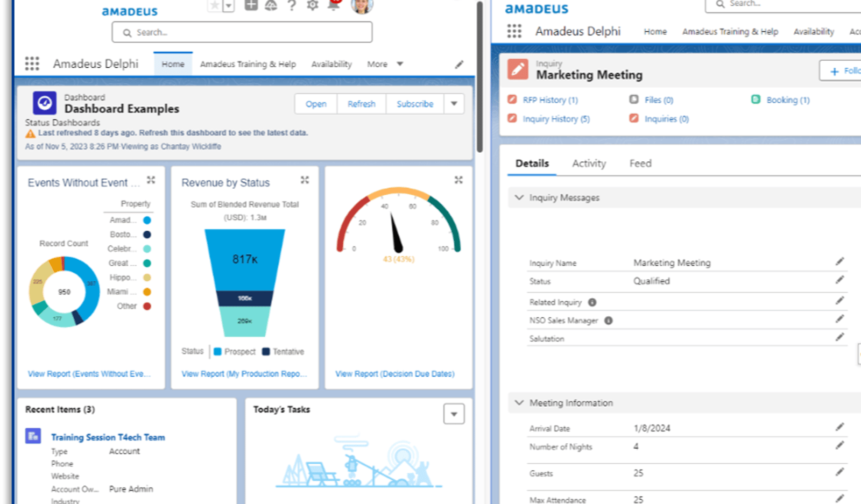Select the Home tab in left window
Image resolution: width=861 pixels, height=504 pixels.
173,64
